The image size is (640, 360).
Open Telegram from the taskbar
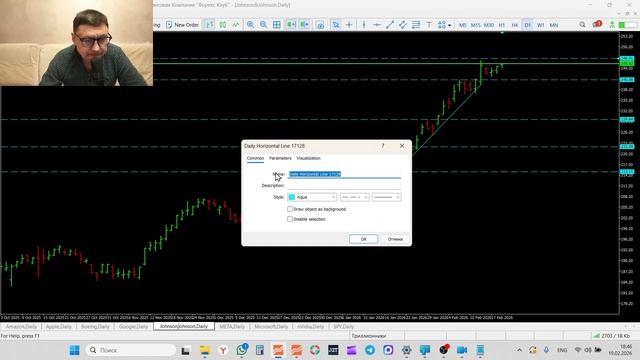[370, 350]
